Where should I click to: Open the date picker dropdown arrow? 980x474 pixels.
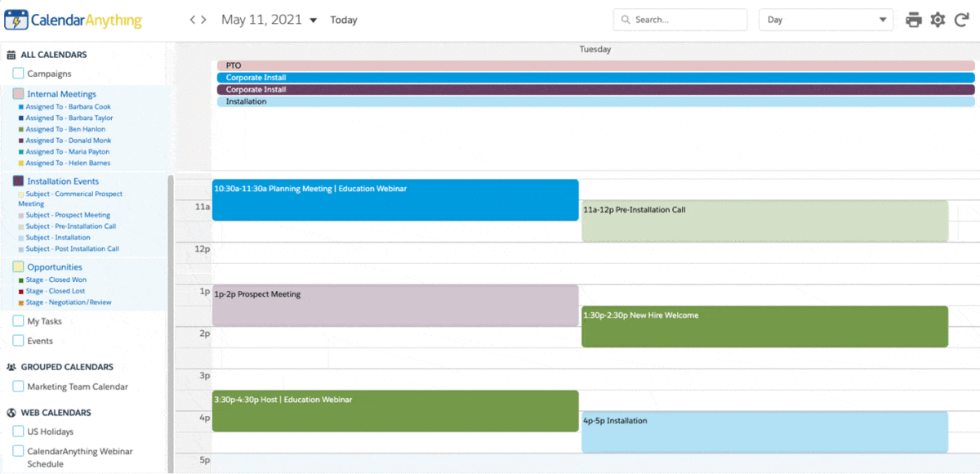pyautogui.click(x=314, y=20)
